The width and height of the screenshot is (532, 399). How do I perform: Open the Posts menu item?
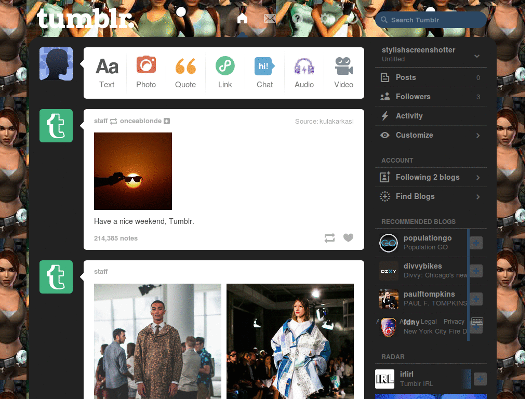(431, 77)
